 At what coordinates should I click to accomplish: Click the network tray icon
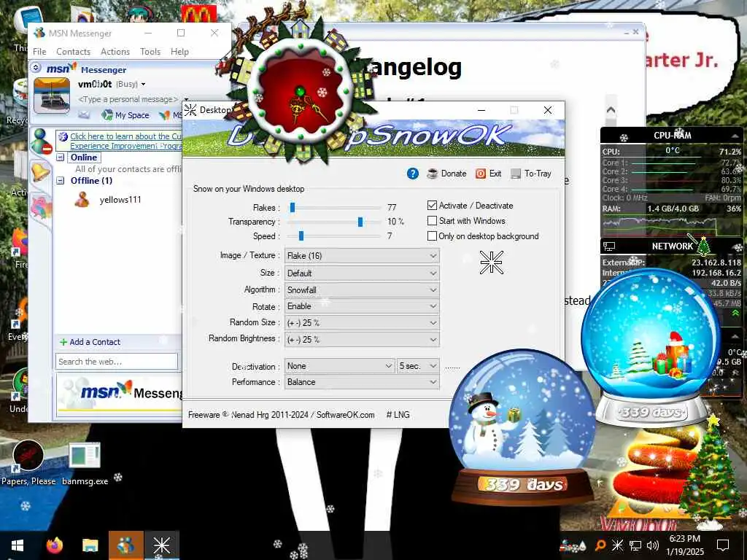pos(635,545)
